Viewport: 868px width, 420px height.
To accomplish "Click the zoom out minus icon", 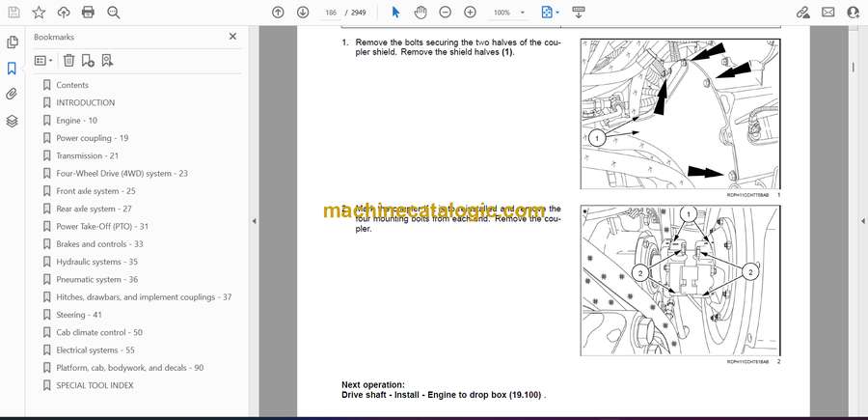I will coord(445,13).
